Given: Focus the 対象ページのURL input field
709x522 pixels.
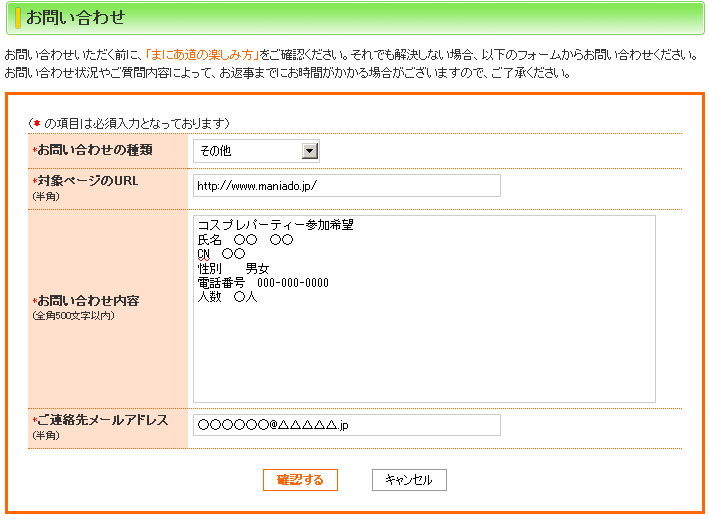Looking at the screenshot, I should point(346,186).
